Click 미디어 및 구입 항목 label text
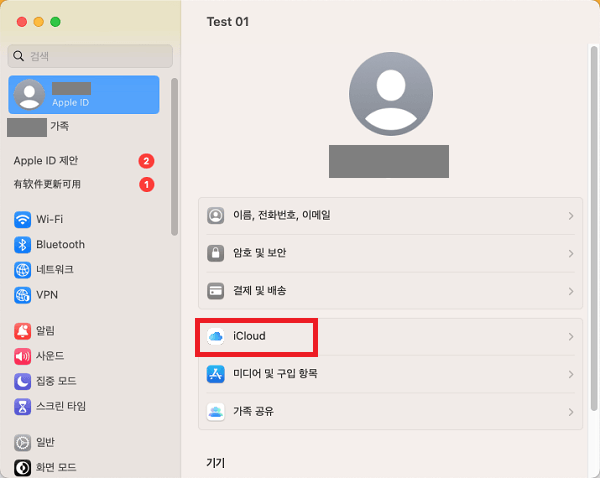The image size is (600, 478). [x=275, y=374]
